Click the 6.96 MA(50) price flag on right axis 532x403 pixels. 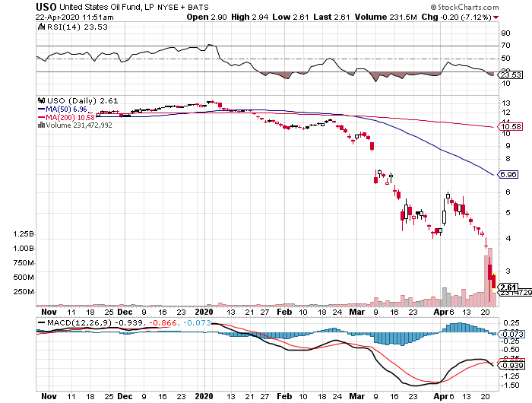point(508,175)
